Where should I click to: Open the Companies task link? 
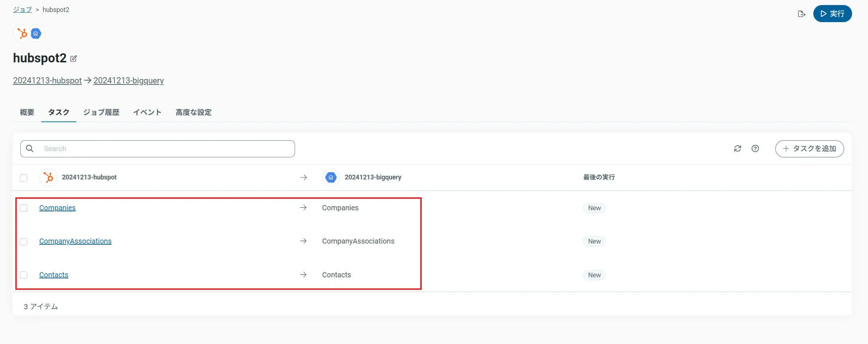[57, 208]
